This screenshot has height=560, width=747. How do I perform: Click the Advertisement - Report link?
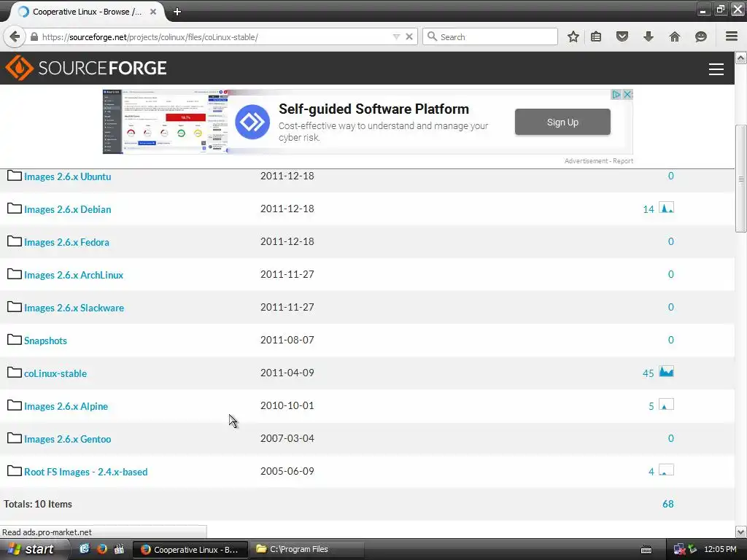pyautogui.click(x=599, y=161)
